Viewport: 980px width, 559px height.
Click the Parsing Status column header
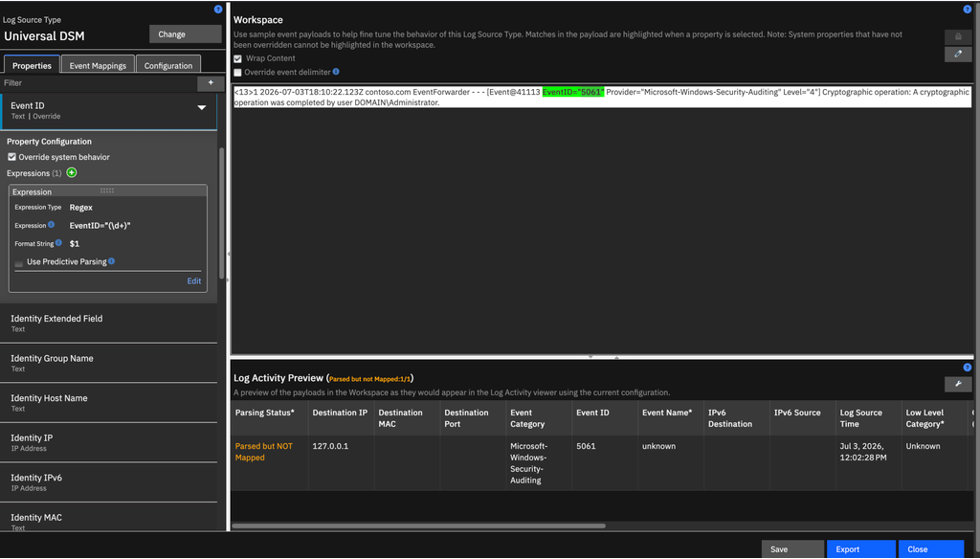(269, 417)
